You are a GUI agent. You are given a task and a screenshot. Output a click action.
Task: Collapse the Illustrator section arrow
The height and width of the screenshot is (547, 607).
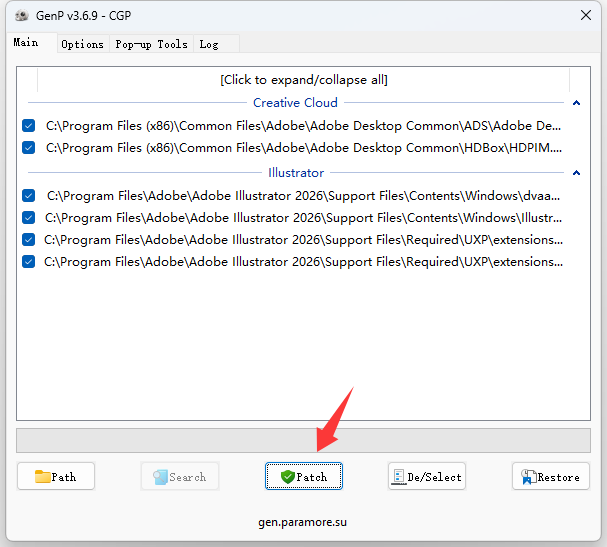576,173
